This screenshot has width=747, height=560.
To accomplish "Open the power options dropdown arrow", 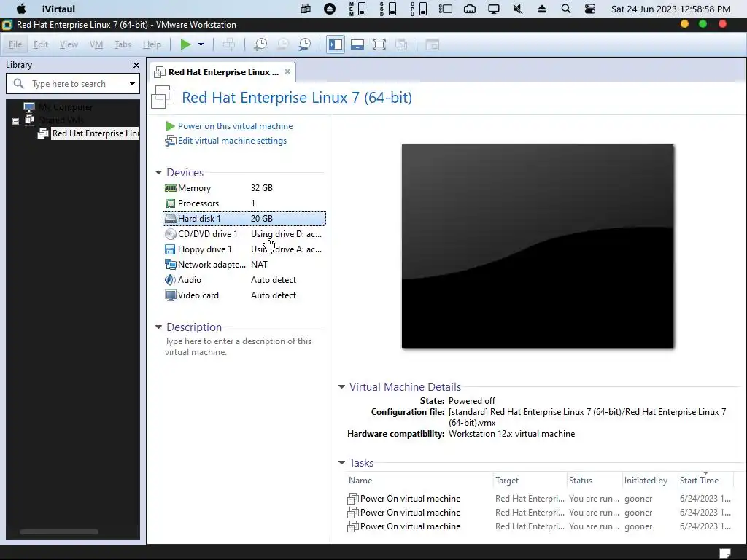I will point(201,44).
